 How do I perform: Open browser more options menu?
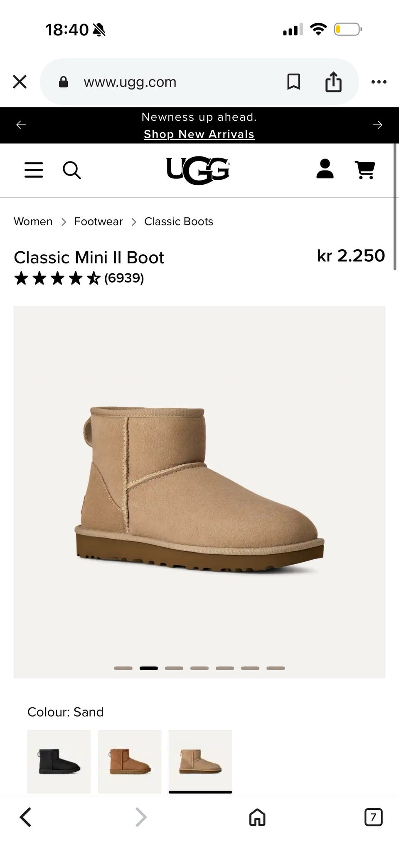point(379,82)
